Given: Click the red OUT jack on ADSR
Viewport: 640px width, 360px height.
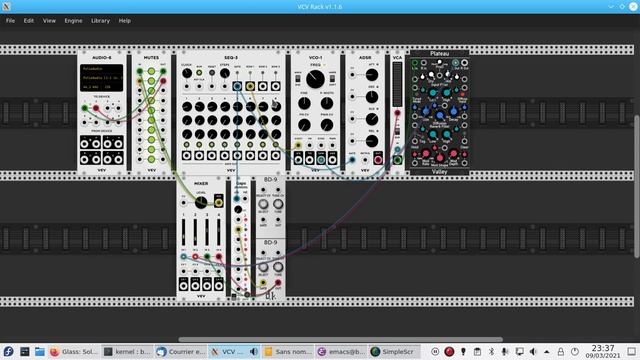Looking at the screenshot, I should (378, 160).
